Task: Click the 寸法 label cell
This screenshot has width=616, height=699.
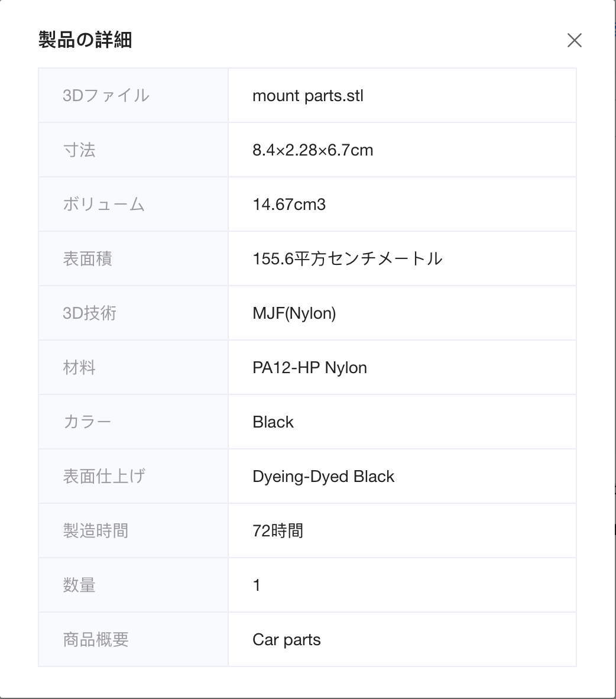Action: pyautogui.click(x=133, y=150)
